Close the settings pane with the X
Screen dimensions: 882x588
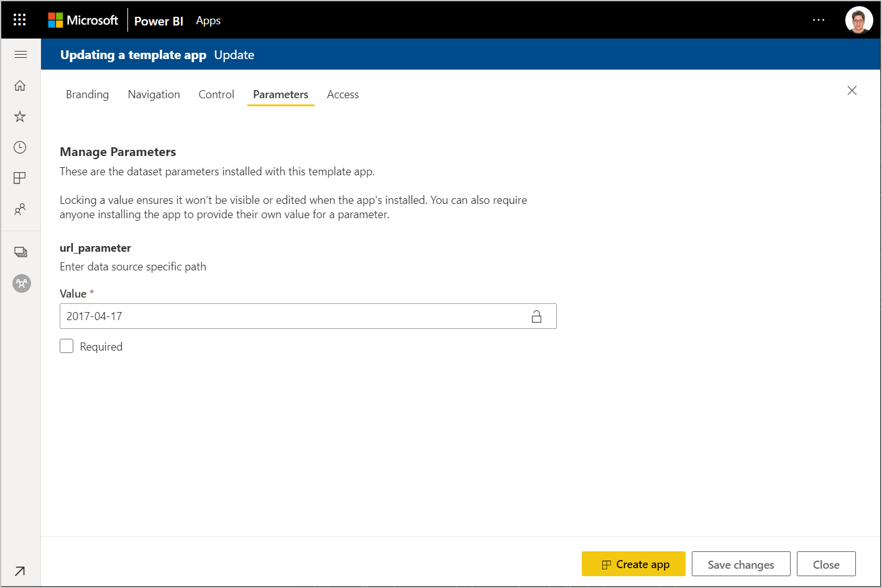pos(852,91)
